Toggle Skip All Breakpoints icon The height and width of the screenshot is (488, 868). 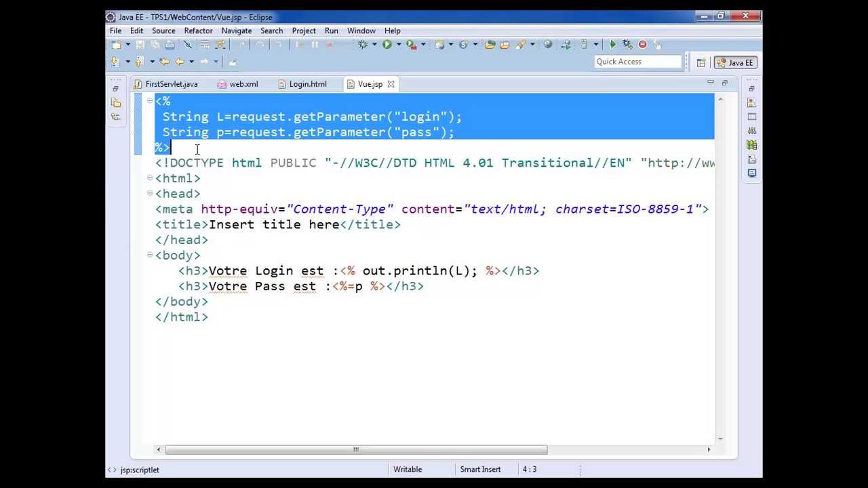188,45
